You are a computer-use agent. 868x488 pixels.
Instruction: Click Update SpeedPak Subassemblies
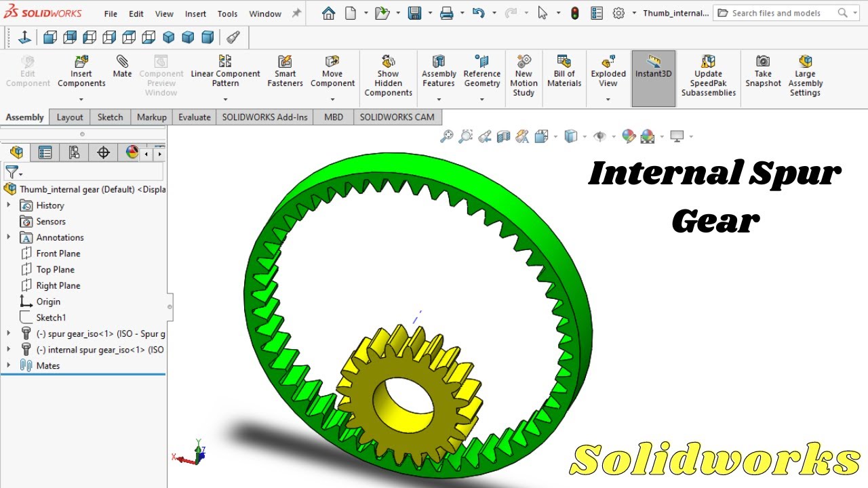(x=709, y=76)
